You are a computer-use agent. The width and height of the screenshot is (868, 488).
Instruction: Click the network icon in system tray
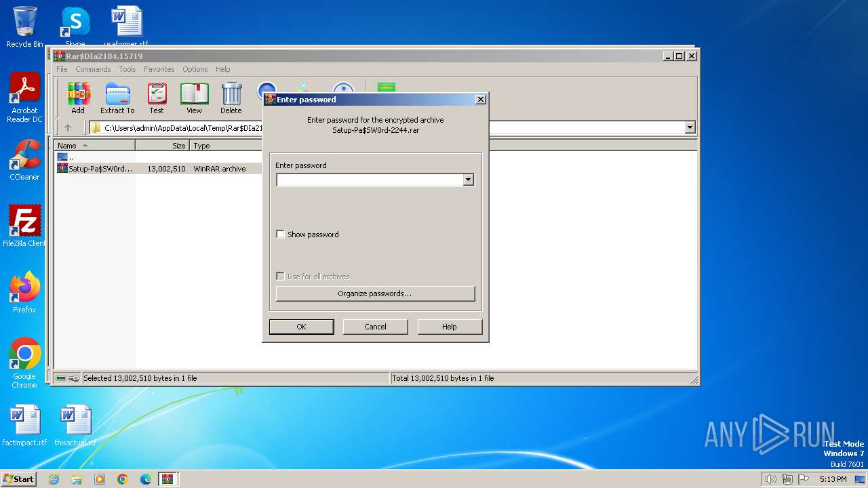coord(787,479)
